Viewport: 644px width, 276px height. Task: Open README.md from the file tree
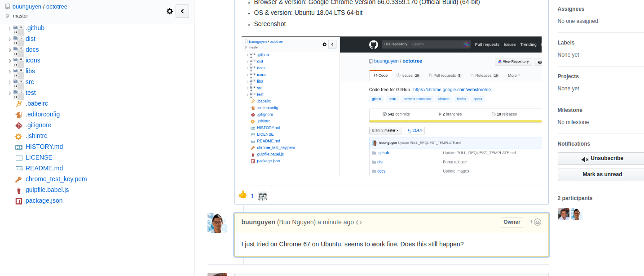pos(44,168)
